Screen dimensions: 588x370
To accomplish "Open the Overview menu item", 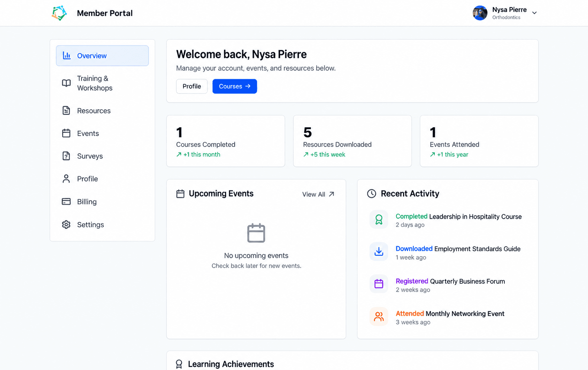I will click(x=102, y=56).
